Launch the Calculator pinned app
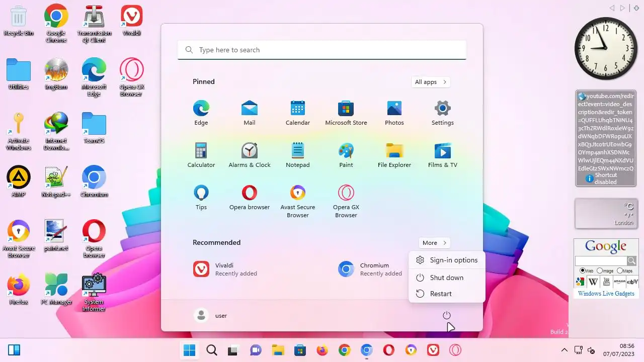 pos(201,155)
